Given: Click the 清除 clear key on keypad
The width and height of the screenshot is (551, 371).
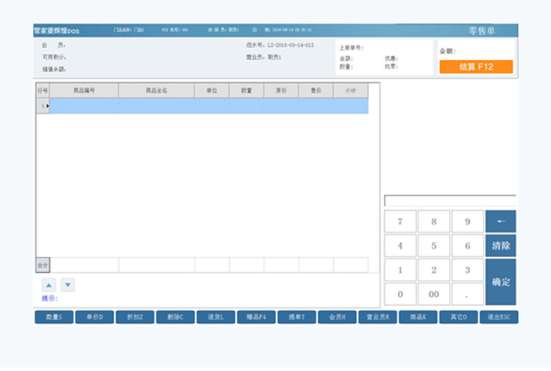Looking at the screenshot, I should tap(501, 246).
